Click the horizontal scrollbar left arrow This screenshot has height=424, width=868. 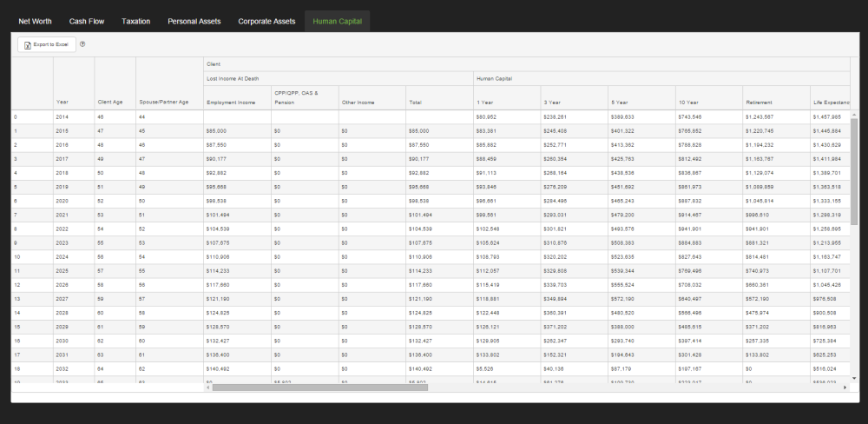click(x=207, y=387)
